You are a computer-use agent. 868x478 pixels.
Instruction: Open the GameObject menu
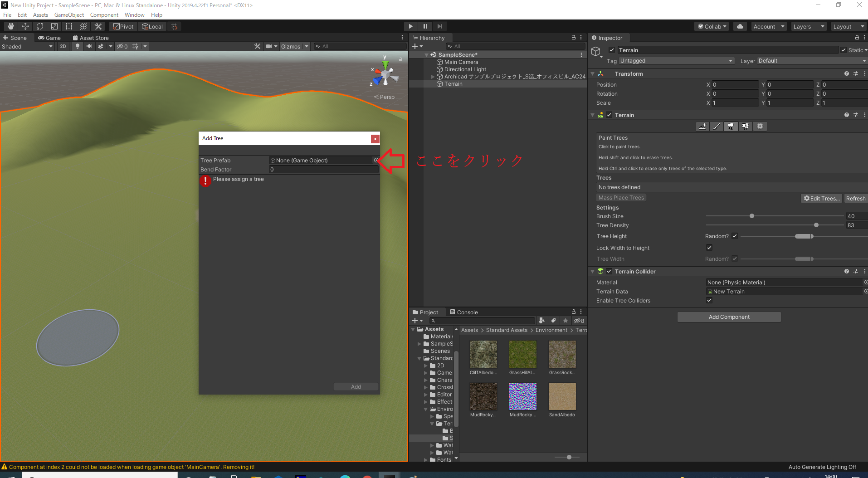(69, 15)
